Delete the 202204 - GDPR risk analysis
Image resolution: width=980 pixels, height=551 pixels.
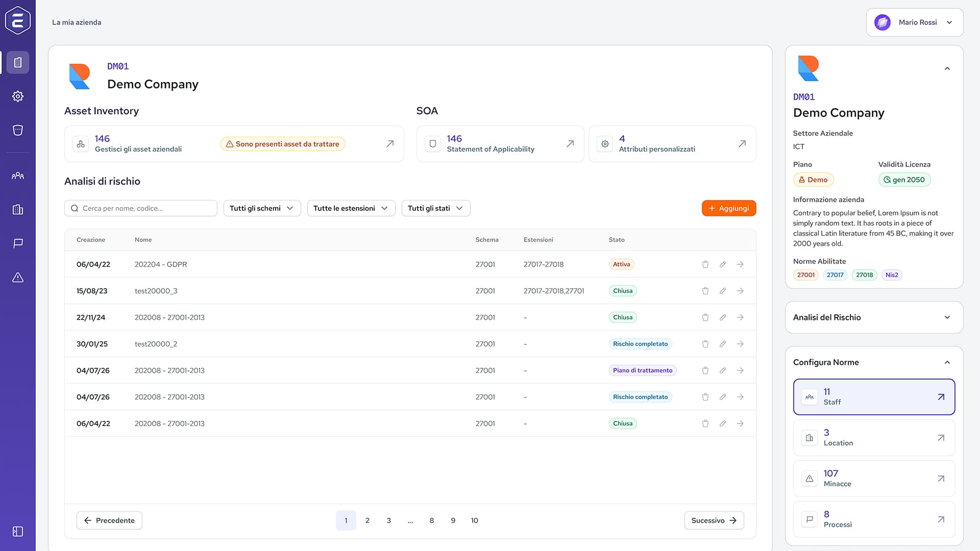(x=705, y=264)
